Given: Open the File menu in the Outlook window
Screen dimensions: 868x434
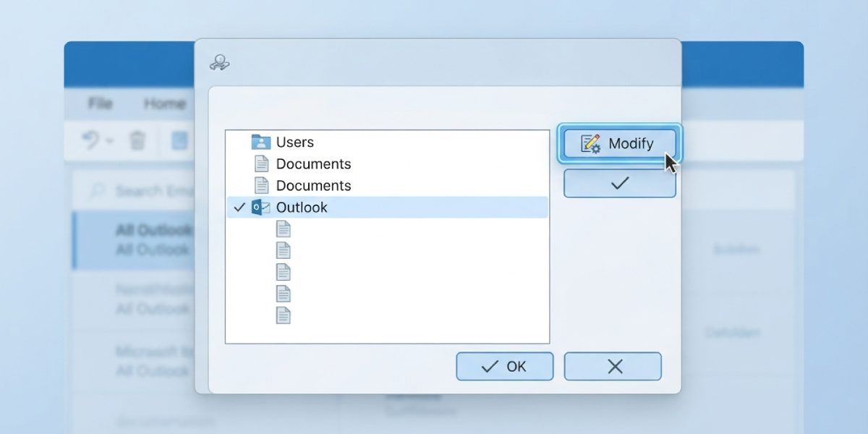Looking at the screenshot, I should point(100,103).
